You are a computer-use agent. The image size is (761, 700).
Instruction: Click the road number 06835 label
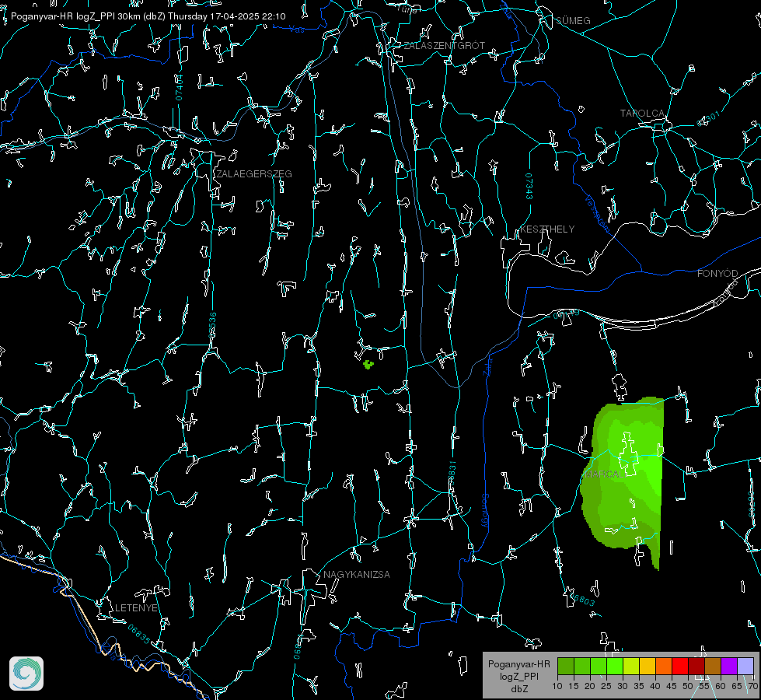click(x=139, y=634)
